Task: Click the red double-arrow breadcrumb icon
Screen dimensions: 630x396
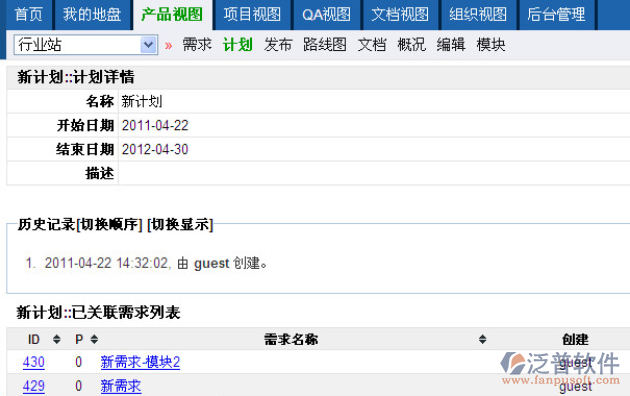Action: click(168, 45)
